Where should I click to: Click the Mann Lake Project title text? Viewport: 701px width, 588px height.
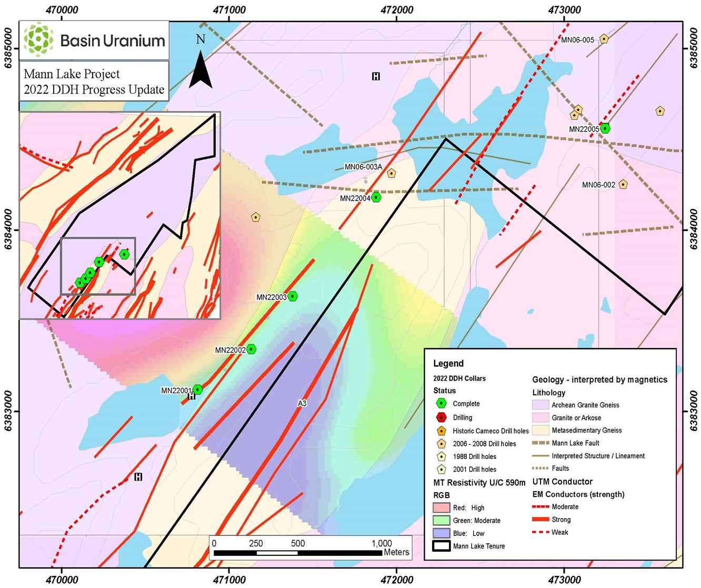pos(72,74)
